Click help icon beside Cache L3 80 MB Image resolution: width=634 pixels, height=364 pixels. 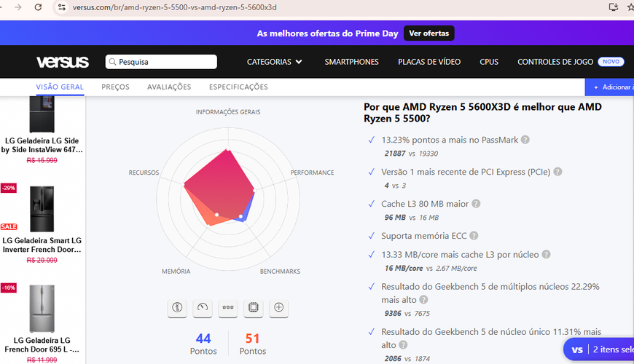click(x=476, y=205)
